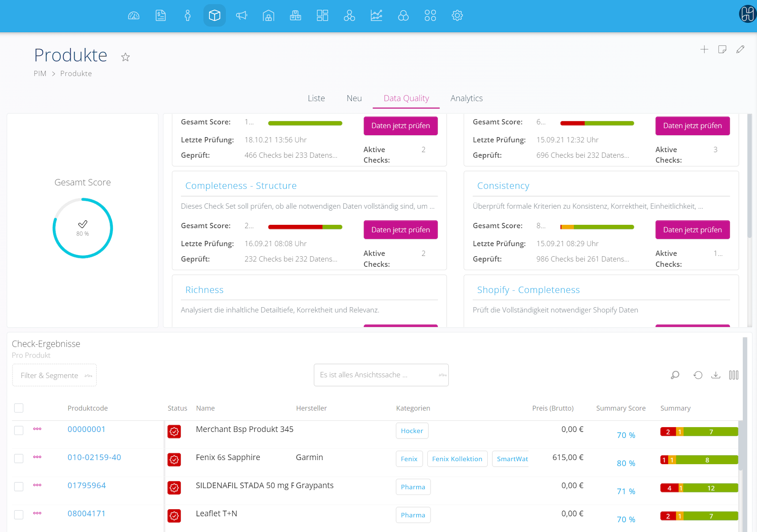Image resolution: width=757 pixels, height=532 pixels.
Task: Switch to the Analytics tab
Action: (x=466, y=98)
